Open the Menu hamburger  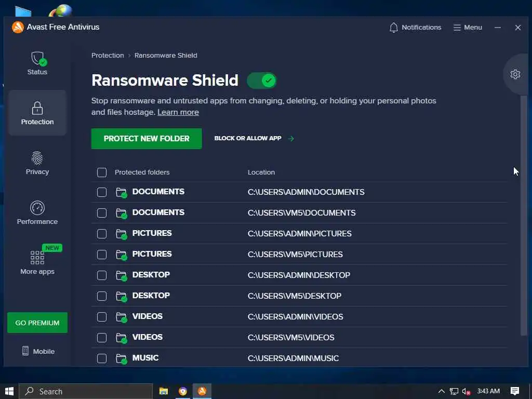pos(468,28)
